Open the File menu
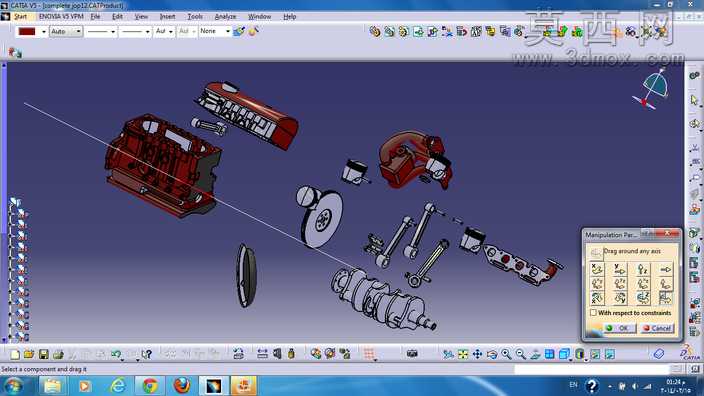Screen dimensions: 704x396 click(x=96, y=17)
